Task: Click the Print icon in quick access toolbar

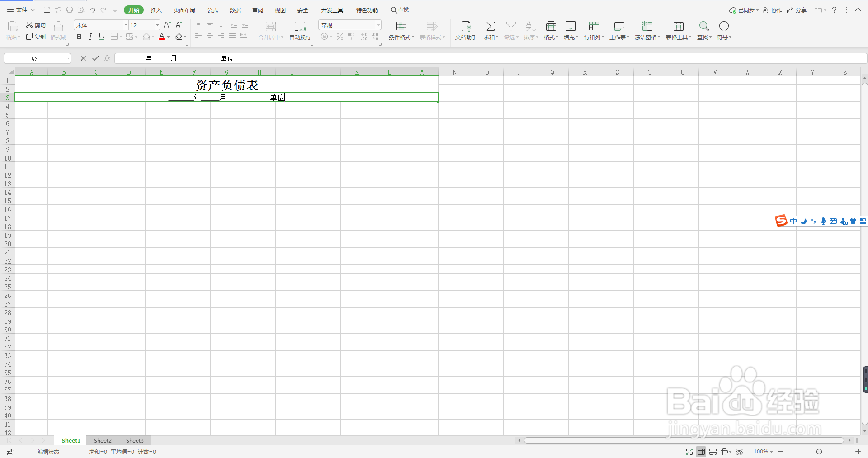Action: point(70,10)
